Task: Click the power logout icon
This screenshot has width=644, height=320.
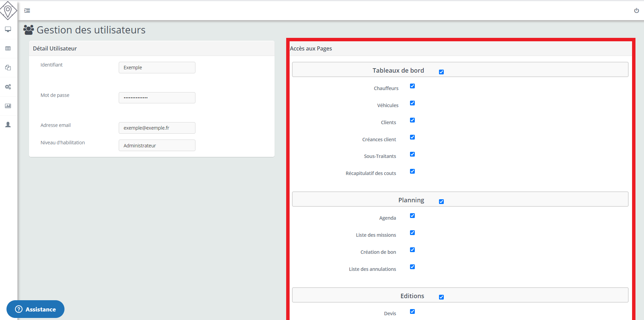Action: [x=636, y=11]
